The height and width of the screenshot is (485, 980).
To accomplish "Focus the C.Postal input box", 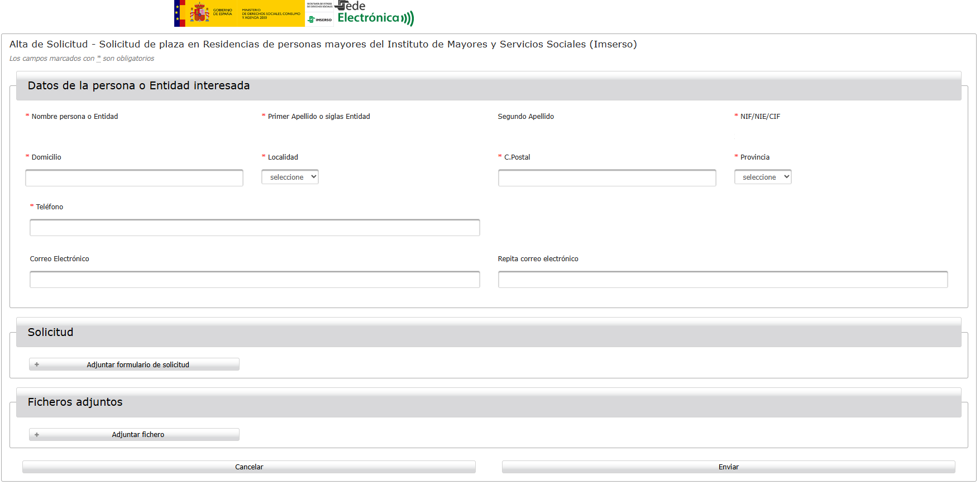I will pos(606,178).
